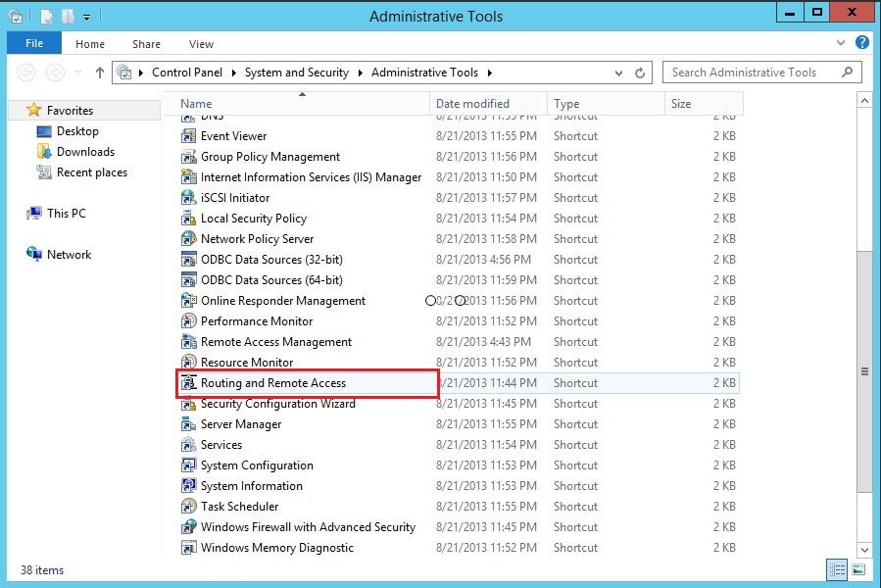
Task: Click the Remote Access Management icon
Action: [x=189, y=342]
